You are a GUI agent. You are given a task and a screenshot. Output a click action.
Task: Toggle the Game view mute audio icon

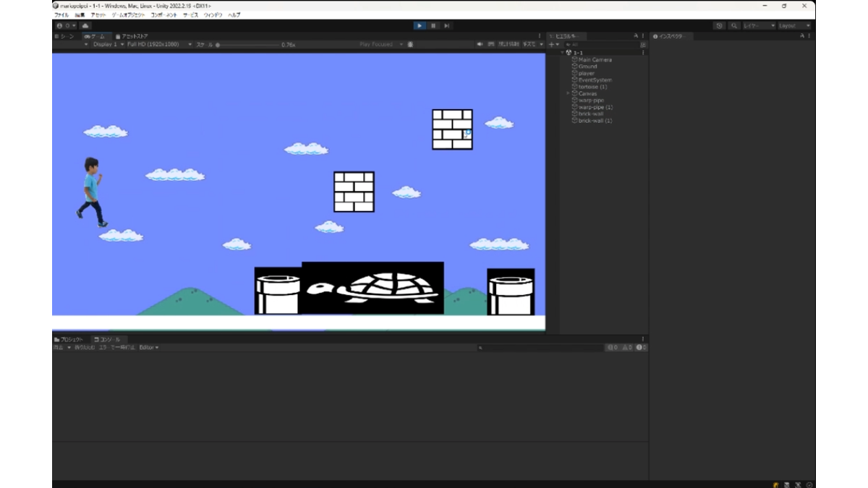[x=480, y=44]
